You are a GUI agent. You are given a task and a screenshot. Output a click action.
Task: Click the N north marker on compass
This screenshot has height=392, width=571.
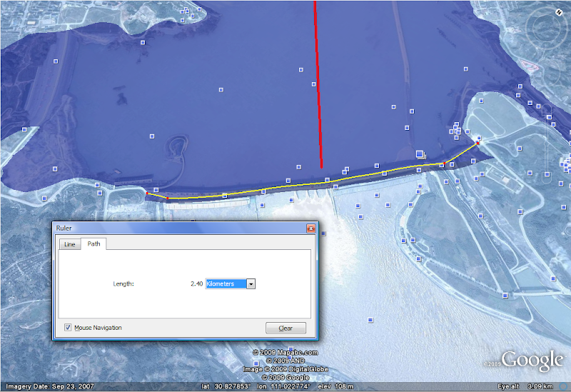click(559, 12)
